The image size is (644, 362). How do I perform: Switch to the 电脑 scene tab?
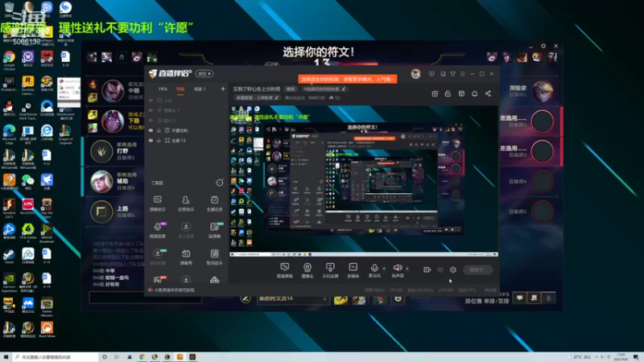point(180,89)
